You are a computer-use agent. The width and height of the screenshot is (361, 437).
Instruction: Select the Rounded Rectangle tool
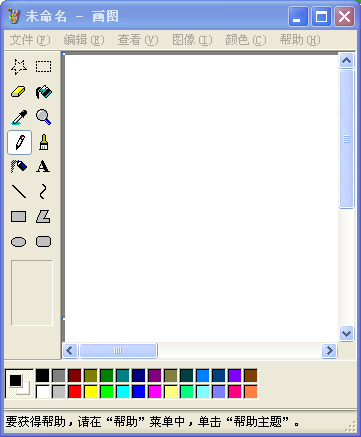[x=44, y=242]
